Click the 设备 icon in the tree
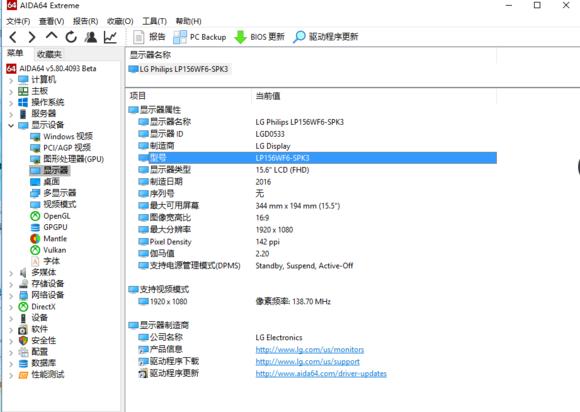 (23, 318)
